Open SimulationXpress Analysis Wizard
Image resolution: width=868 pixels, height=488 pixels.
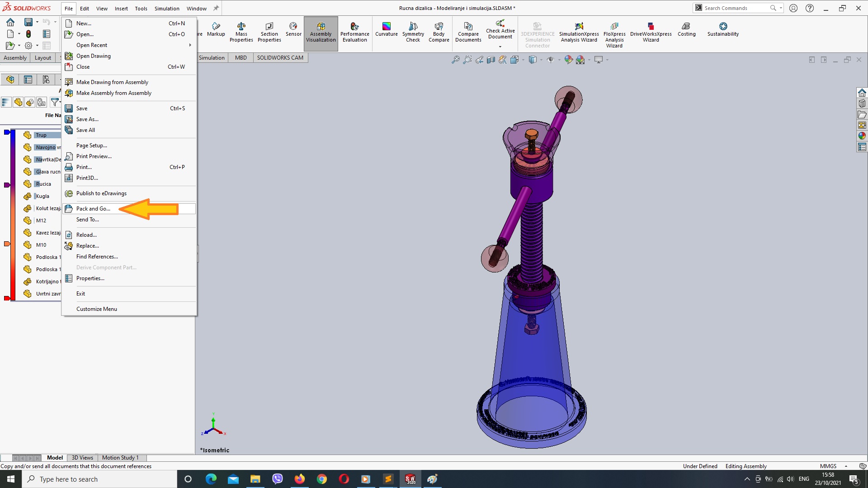coord(579,32)
